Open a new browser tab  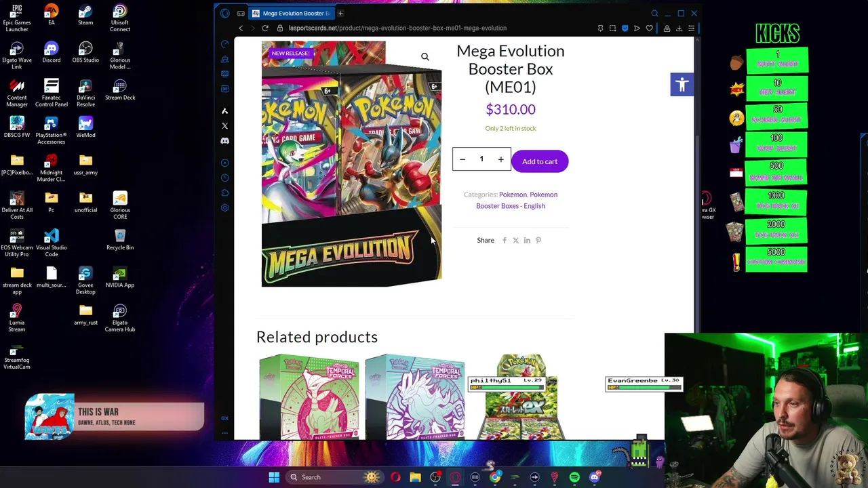coord(340,13)
